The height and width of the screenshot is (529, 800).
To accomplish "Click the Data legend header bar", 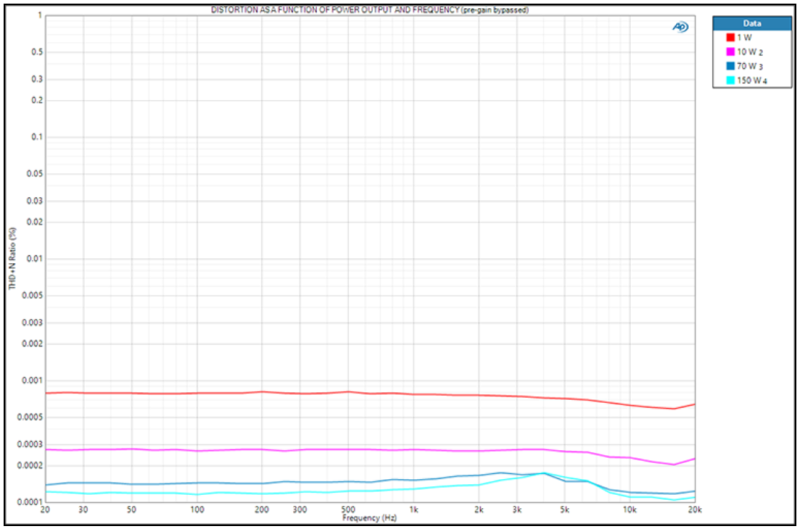I will click(751, 21).
